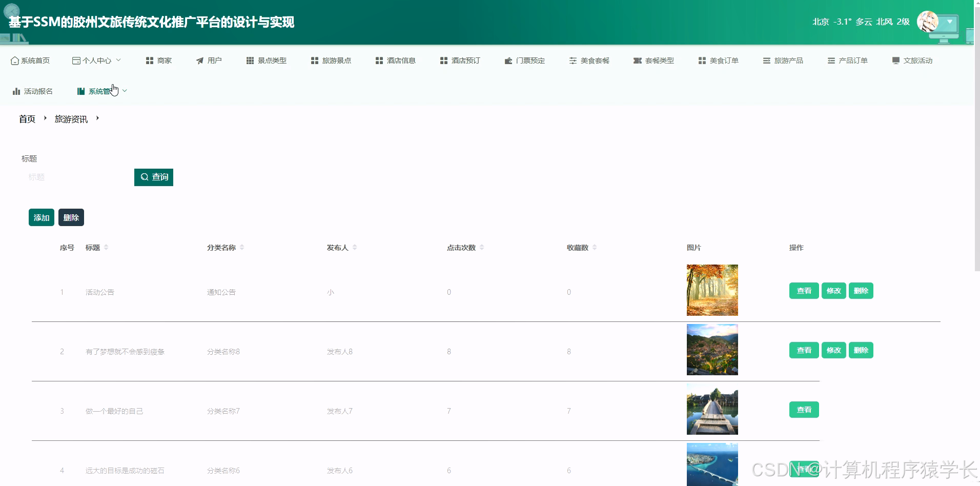Click the 添加 button to add news
This screenshot has width=980, height=486.
click(x=41, y=217)
